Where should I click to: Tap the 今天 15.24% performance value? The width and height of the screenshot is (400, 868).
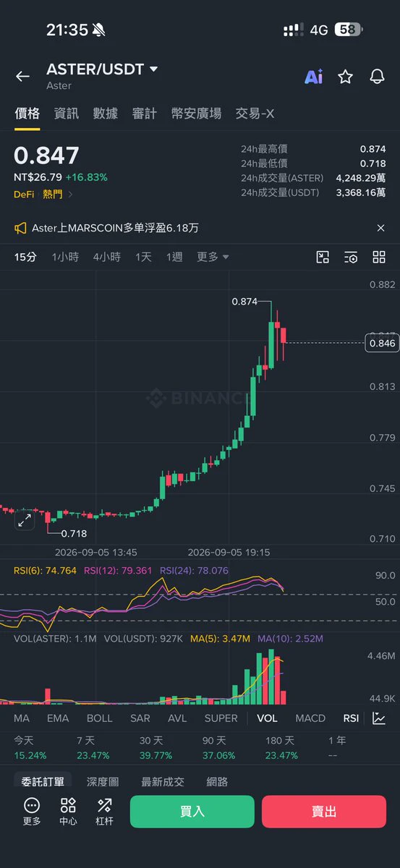coord(30,755)
